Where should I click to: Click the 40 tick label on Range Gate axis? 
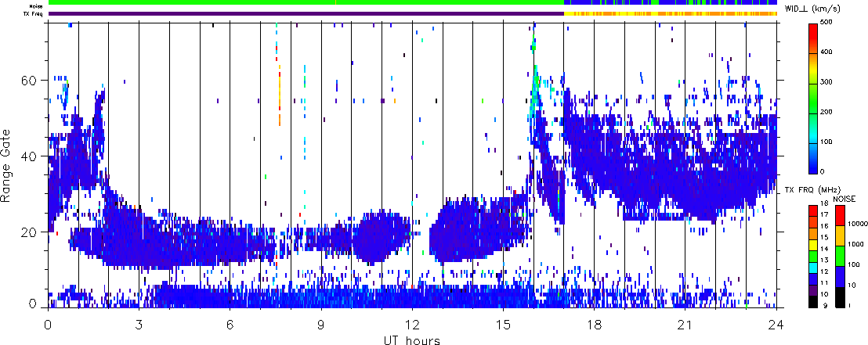(28, 156)
